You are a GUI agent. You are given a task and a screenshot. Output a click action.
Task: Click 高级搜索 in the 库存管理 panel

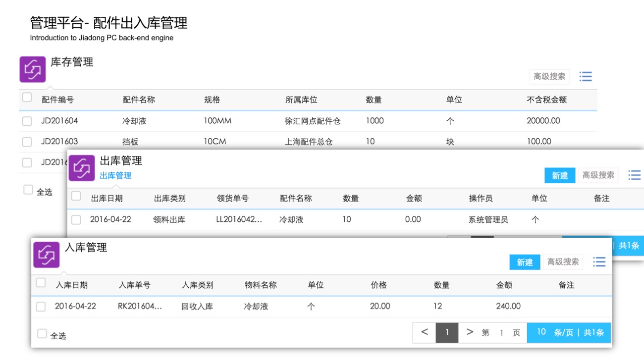(x=549, y=77)
